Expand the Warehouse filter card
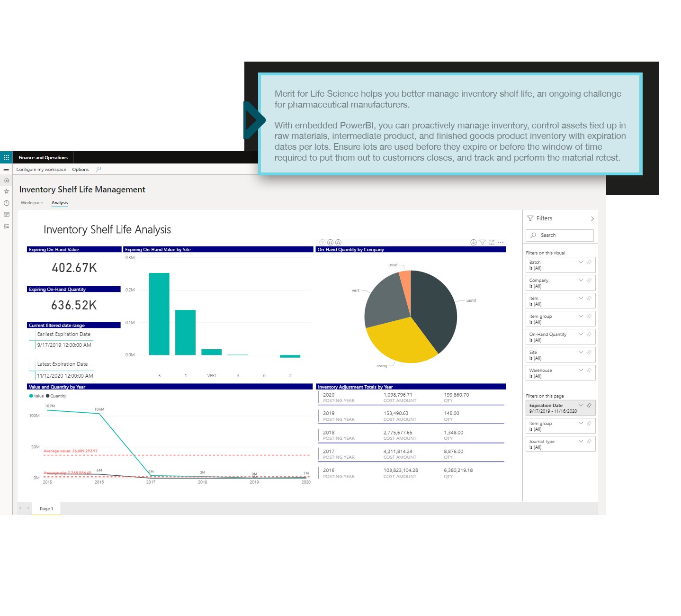 tap(581, 370)
